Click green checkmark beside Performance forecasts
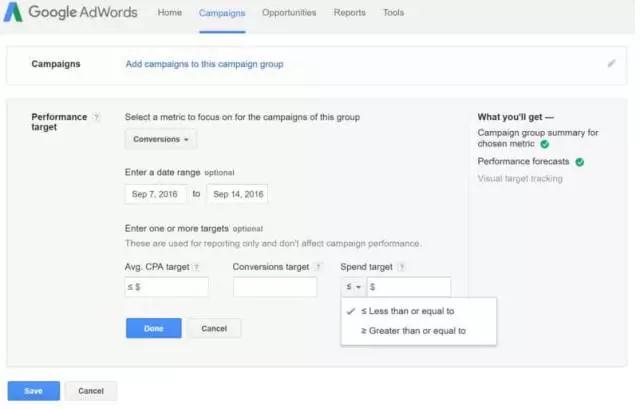Viewport: 640px width, 409px height. coord(580,161)
